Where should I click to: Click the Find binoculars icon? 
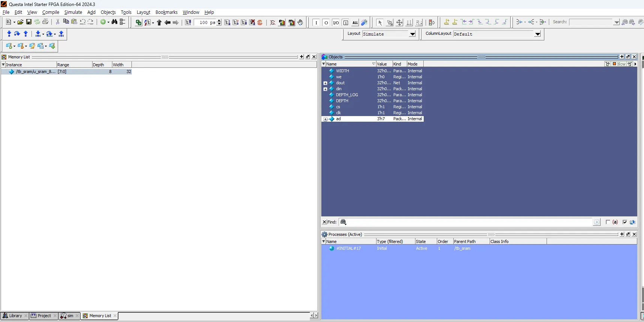(x=114, y=22)
